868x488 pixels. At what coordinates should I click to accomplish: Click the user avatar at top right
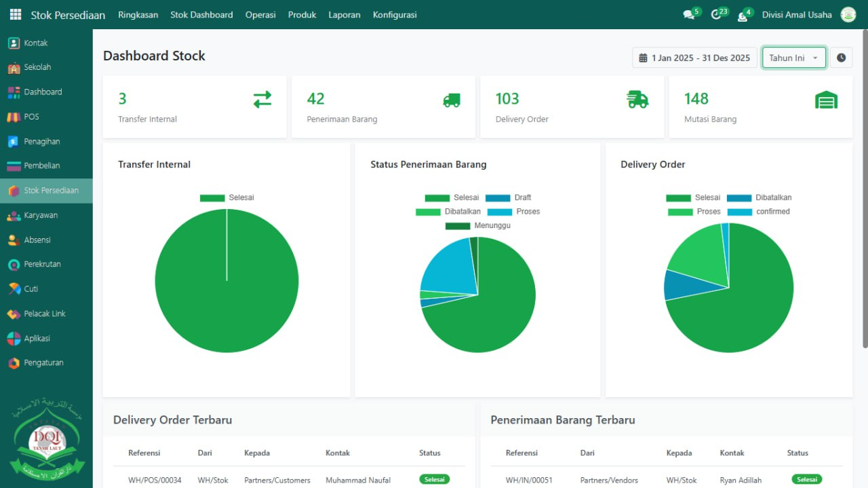click(848, 14)
